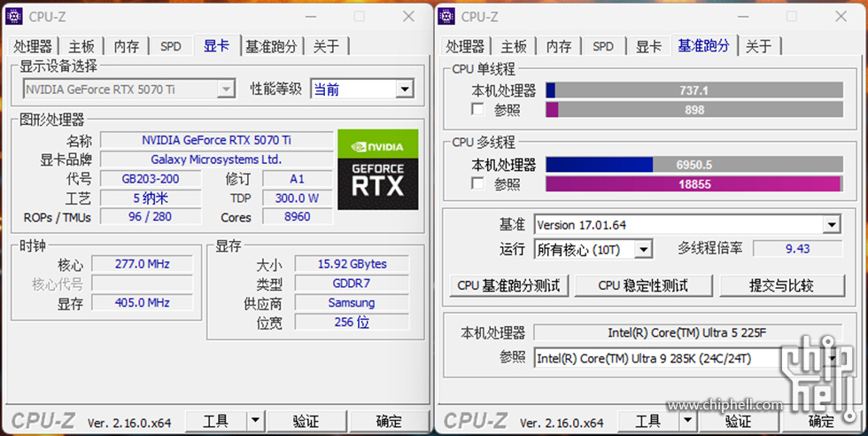The image size is (868, 436).
Task: Click the empty 核心代号 field
Action: click(143, 284)
